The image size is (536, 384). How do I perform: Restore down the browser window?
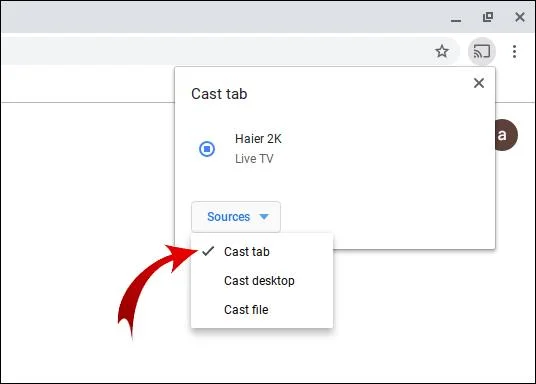coord(488,17)
